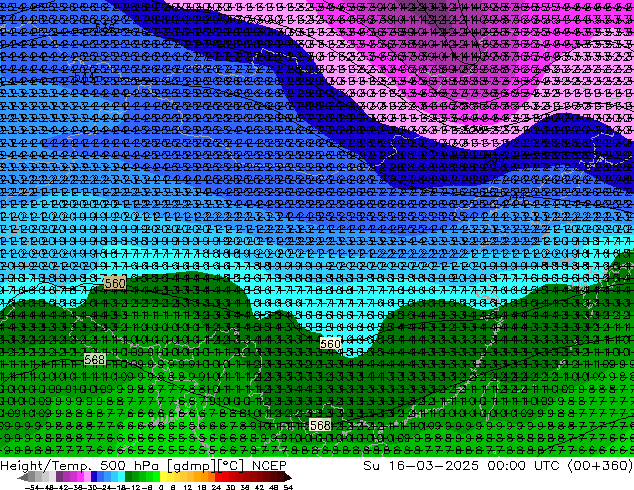Click the 560 contour label near left edge

(x=115, y=284)
